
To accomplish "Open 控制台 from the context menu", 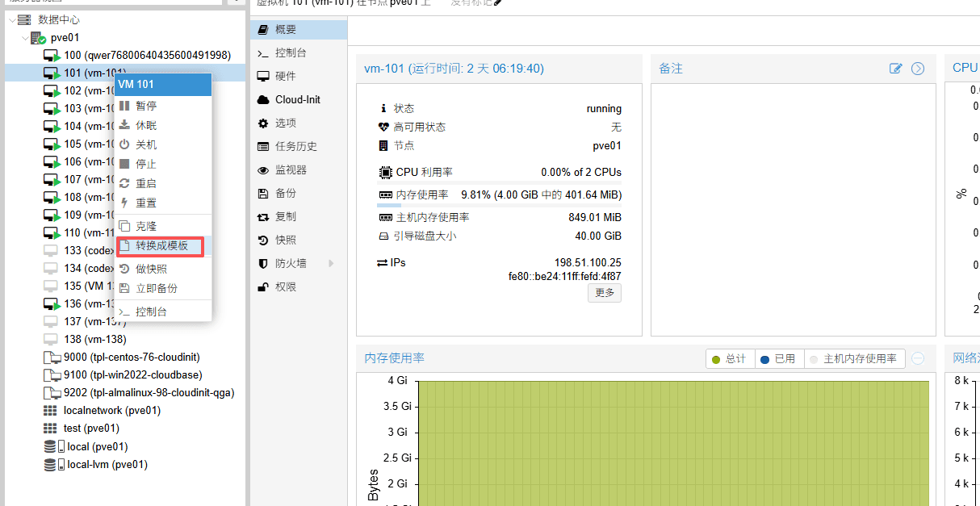I will (x=162, y=312).
